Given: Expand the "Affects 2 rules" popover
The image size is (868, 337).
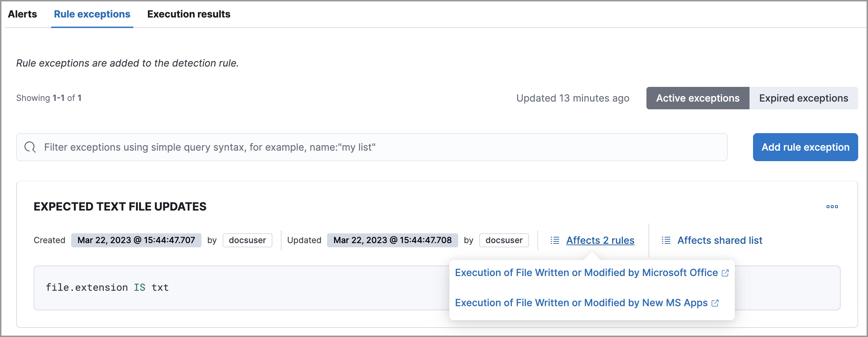Looking at the screenshot, I should click(x=600, y=240).
